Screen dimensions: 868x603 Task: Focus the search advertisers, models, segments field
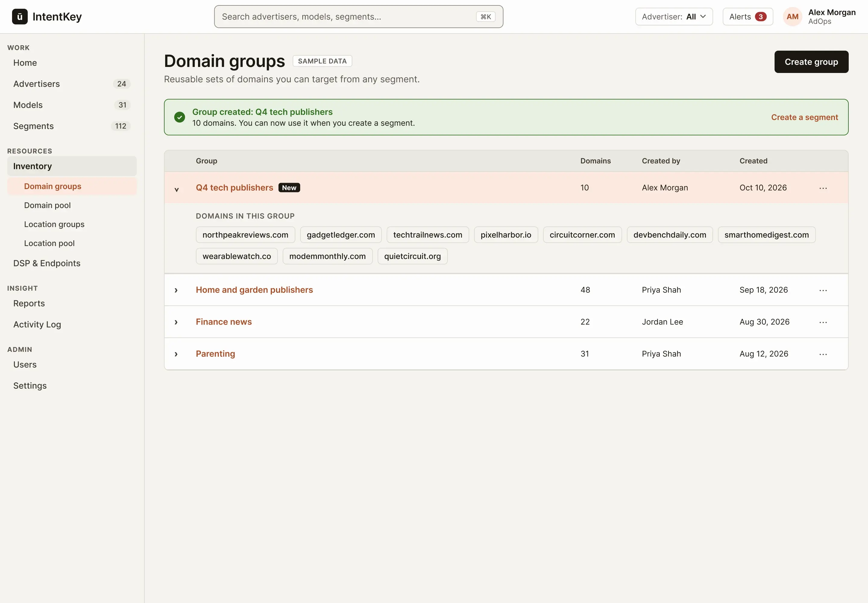(x=358, y=17)
